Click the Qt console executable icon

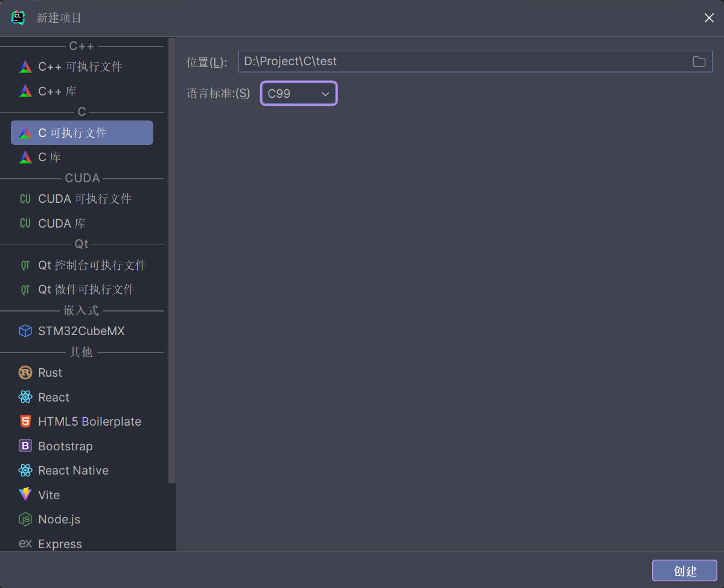pyautogui.click(x=25, y=266)
